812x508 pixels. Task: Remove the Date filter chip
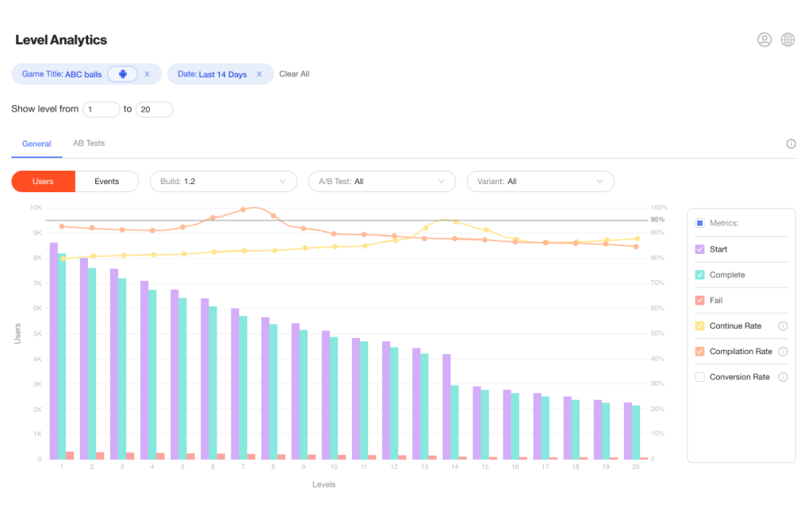(x=259, y=74)
